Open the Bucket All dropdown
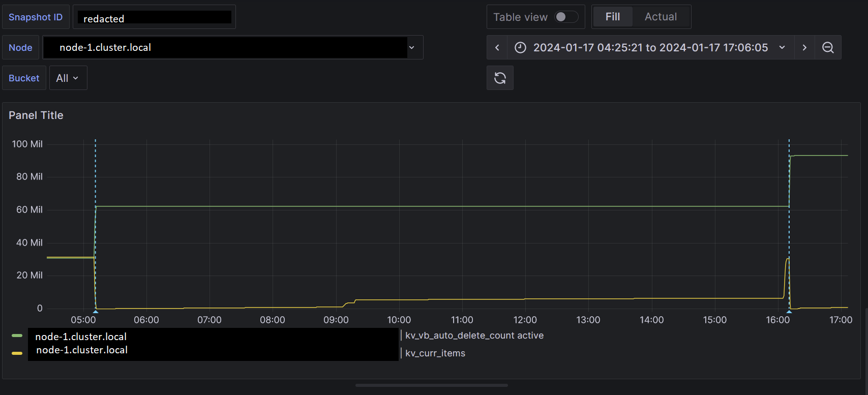This screenshot has width=868, height=395. [68, 78]
